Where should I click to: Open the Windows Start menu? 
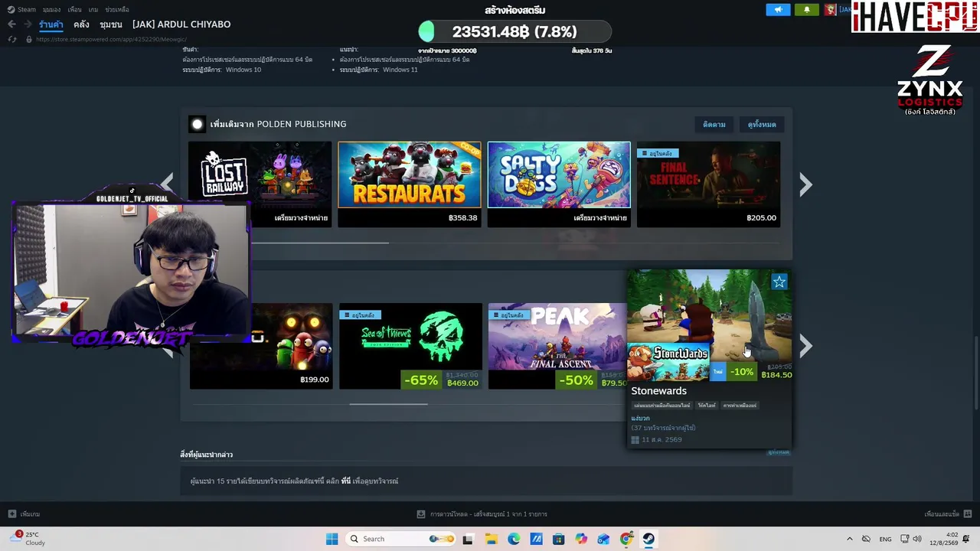point(332,539)
